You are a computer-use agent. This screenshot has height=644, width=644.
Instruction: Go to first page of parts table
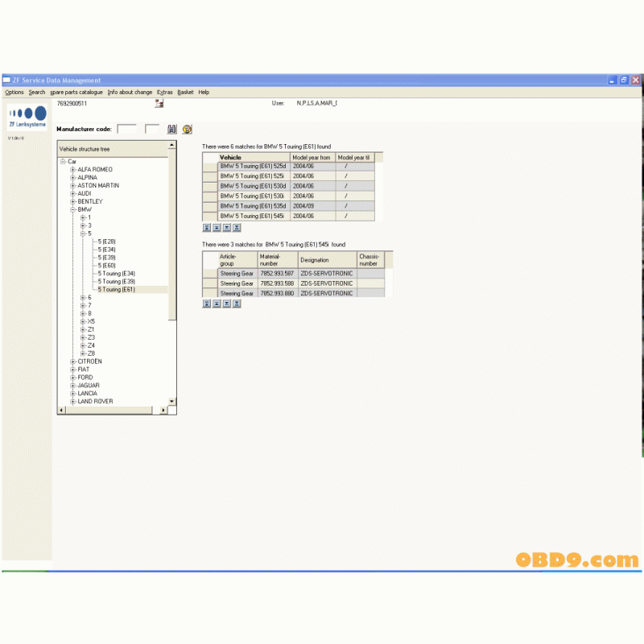[x=207, y=303]
